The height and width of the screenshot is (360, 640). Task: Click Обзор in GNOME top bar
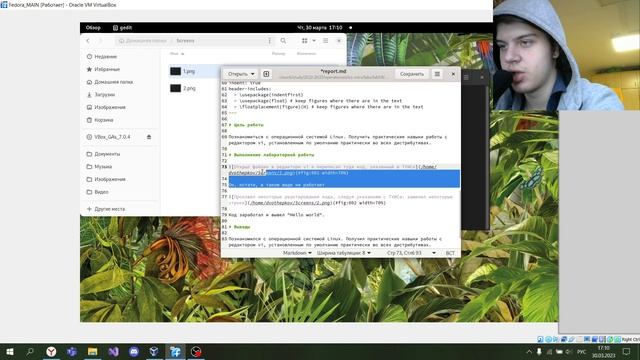pos(93,28)
